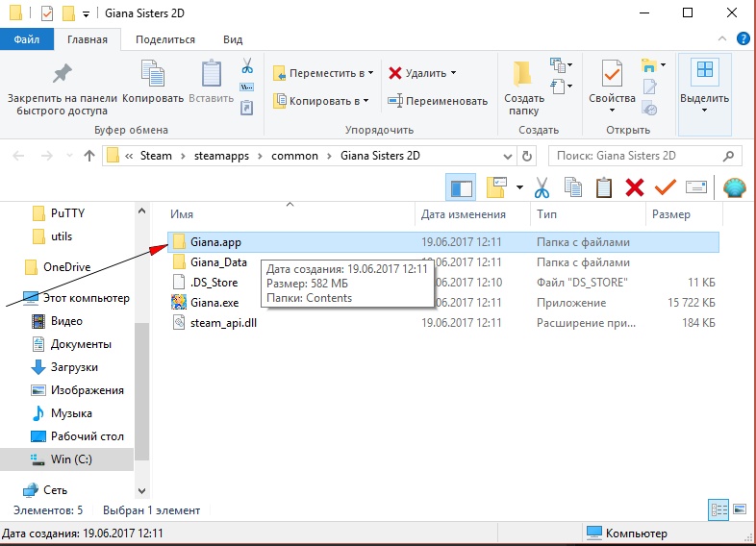Screen dimensions: 756x546
Task: Open address bar history dropdown
Action: (507, 156)
